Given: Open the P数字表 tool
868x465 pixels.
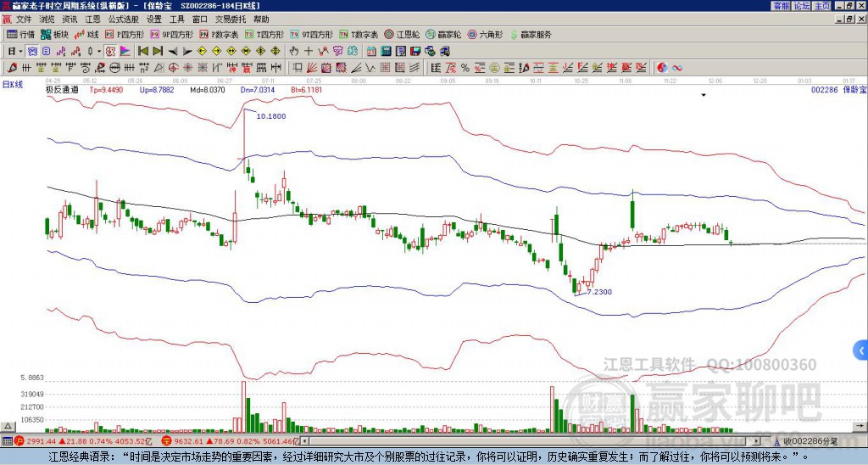Looking at the screenshot, I should (219, 34).
